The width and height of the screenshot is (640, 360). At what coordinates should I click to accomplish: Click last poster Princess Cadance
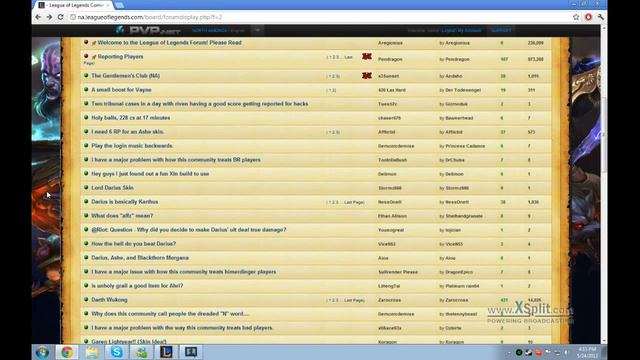(465, 146)
